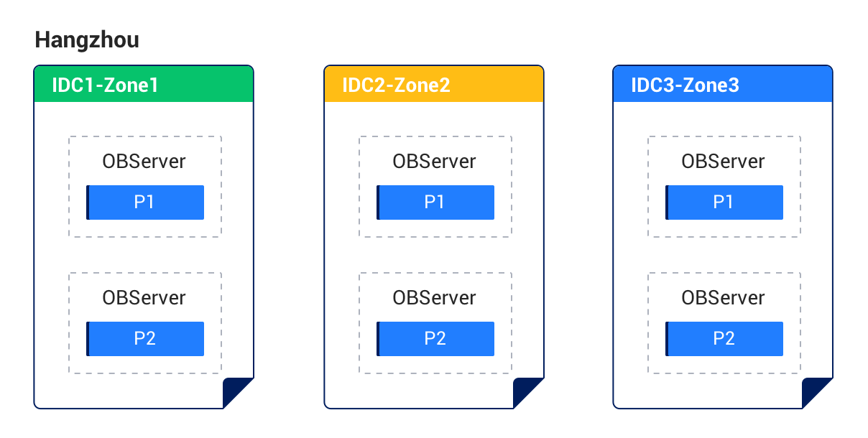Viewport: 868px width, 438px height.
Task: Click the gap between OBServer boxes in IDC2-Zone2
Action: click(435, 254)
